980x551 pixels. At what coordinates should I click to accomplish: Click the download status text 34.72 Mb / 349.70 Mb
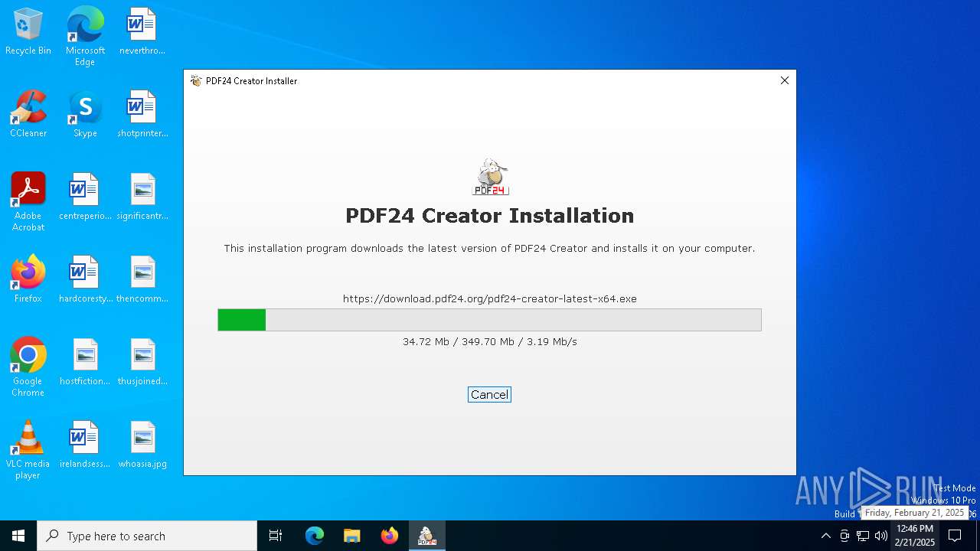click(490, 341)
